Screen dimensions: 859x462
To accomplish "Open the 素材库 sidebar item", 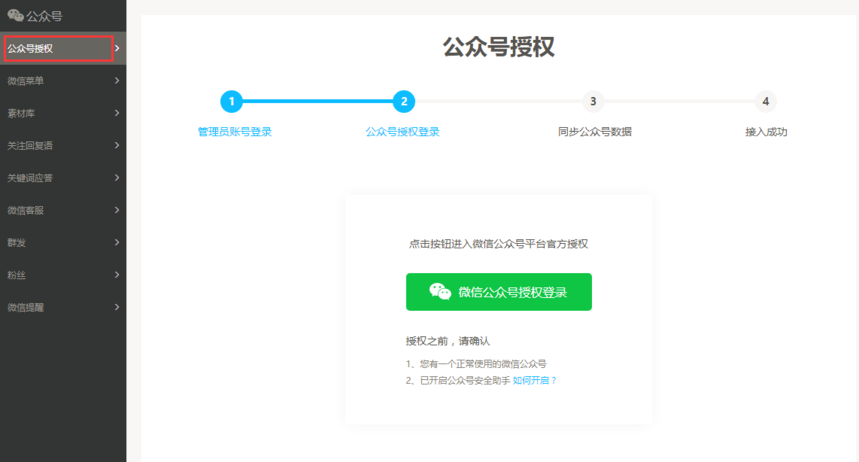I will point(63,113).
